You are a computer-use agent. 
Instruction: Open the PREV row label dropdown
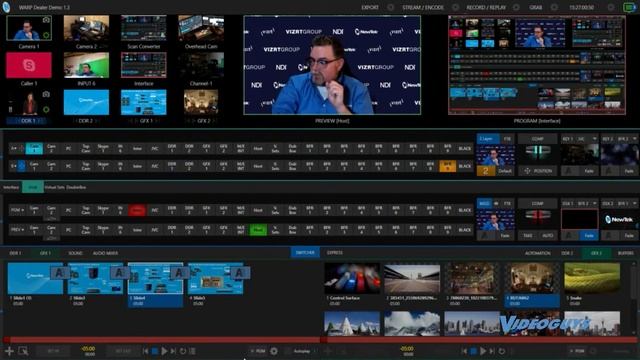(17, 230)
